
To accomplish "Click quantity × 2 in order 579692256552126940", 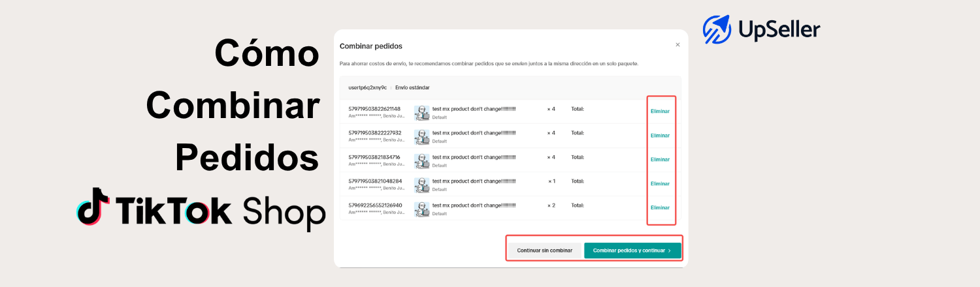I will coord(551,205).
